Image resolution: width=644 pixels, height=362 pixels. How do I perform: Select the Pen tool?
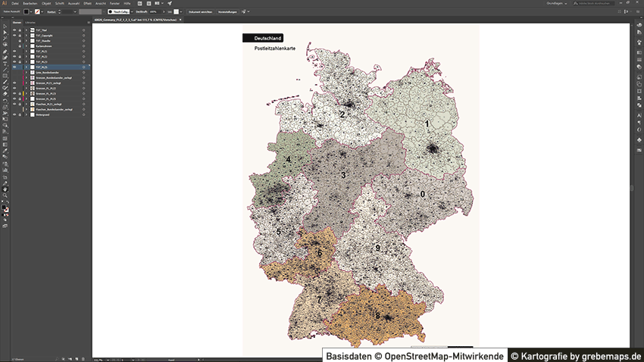(x=5, y=51)
